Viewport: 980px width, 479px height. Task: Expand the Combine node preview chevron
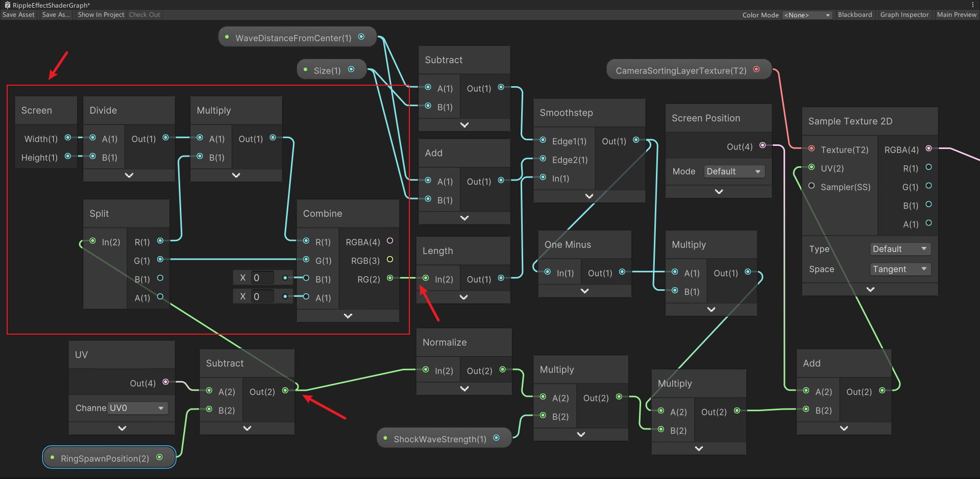click(348, 316)
